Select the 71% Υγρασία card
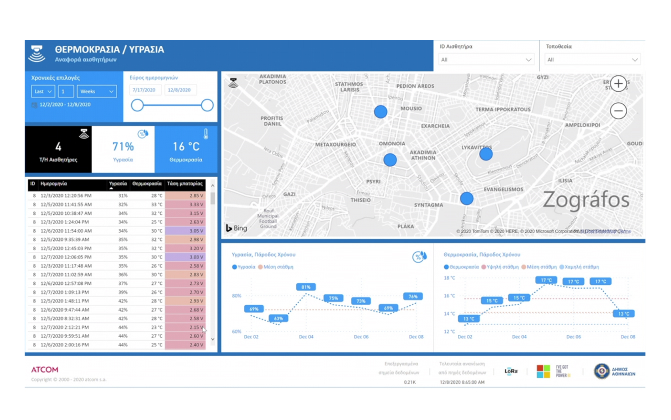This screenshot has height=420, width=671. (x=123, y=149)
